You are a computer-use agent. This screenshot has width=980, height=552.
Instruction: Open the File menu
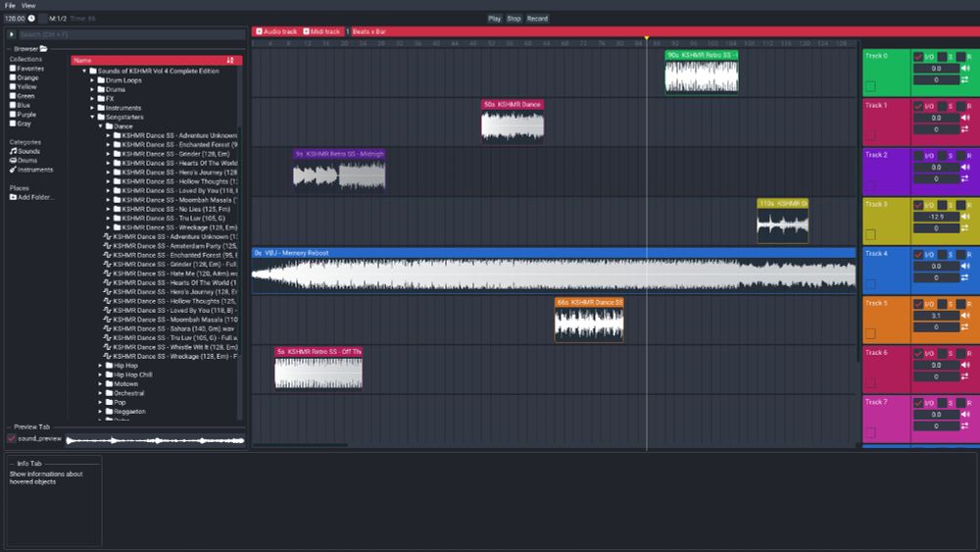click(10, 5)
